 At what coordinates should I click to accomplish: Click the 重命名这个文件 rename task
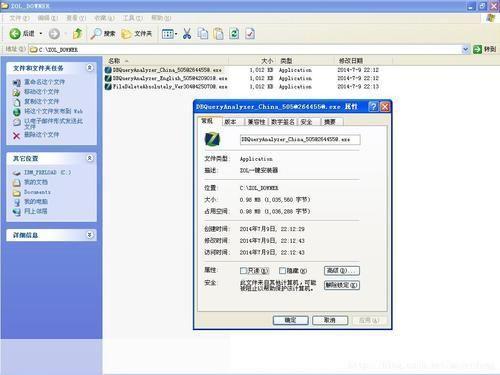click(x=44, y=82)
